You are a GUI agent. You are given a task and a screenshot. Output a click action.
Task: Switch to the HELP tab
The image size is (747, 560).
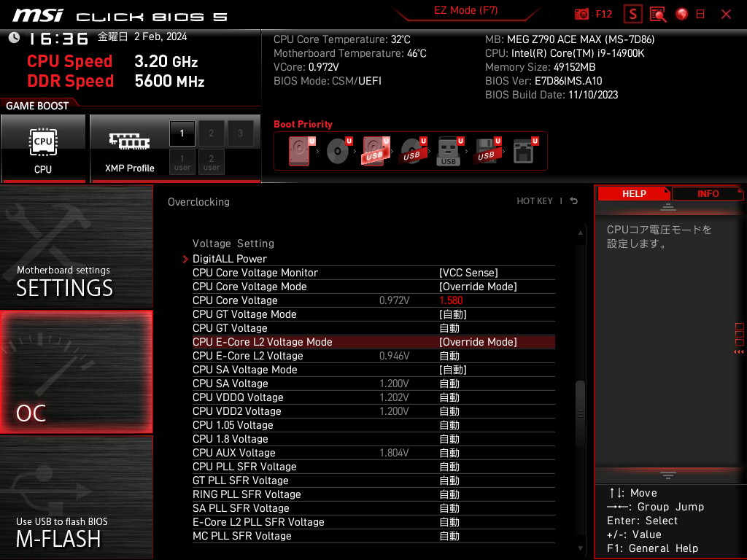click(x=634, y=193)
